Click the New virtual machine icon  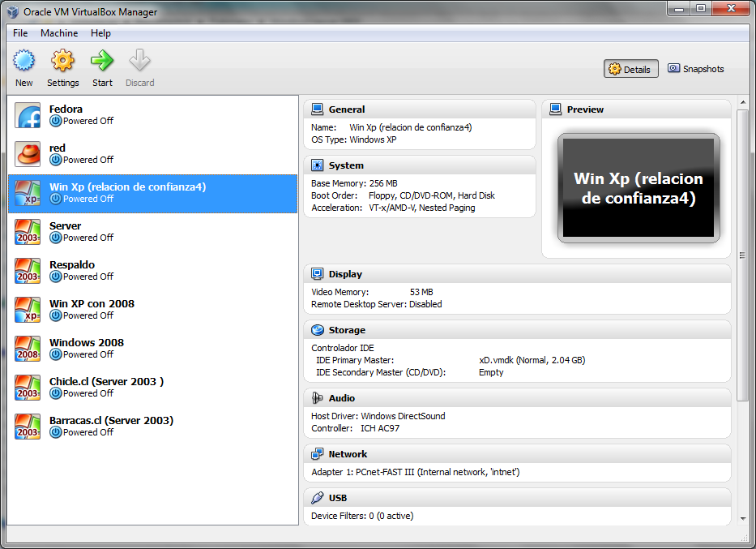pyautogui.click(x=23, y=61)
